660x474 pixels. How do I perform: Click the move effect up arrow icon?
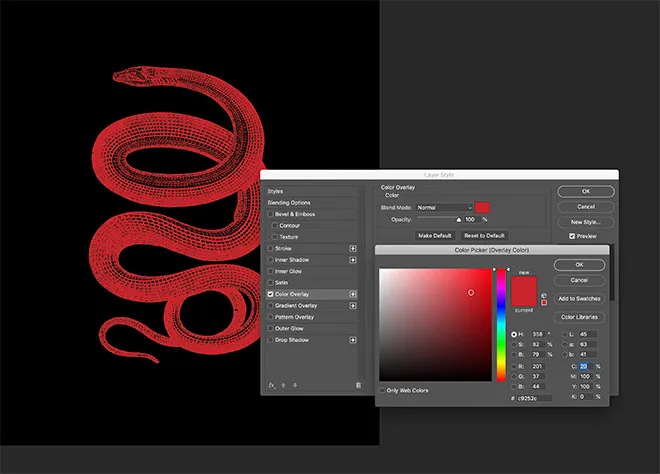(x=283, y=385)
